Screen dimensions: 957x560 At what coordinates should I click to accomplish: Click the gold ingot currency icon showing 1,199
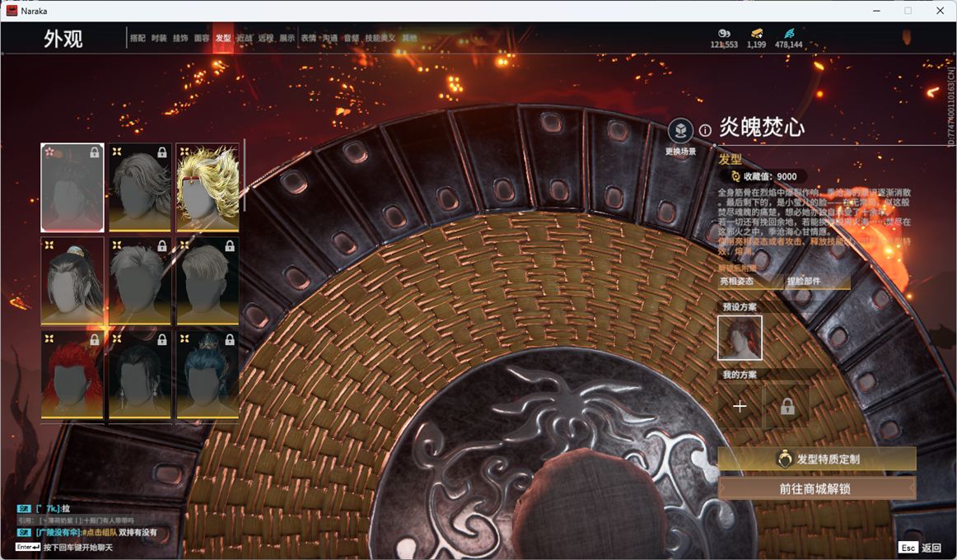[757, 33]
